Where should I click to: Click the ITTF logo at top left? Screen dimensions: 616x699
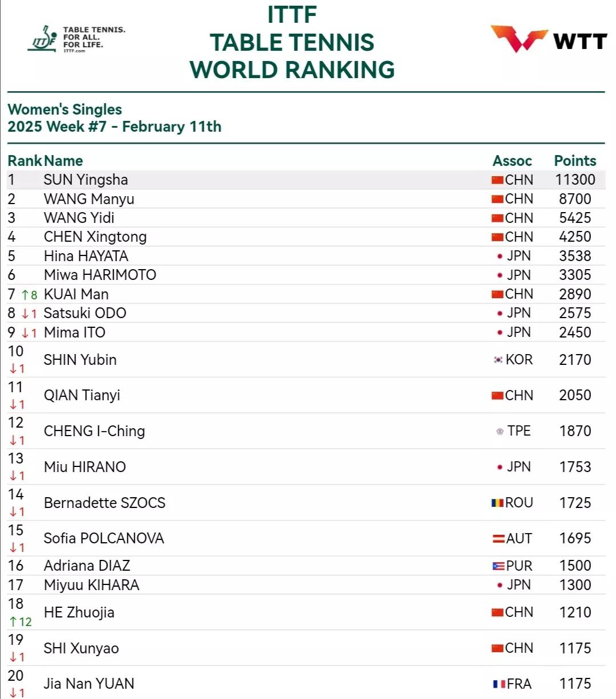pyautogui.click(x=76, y=39)
